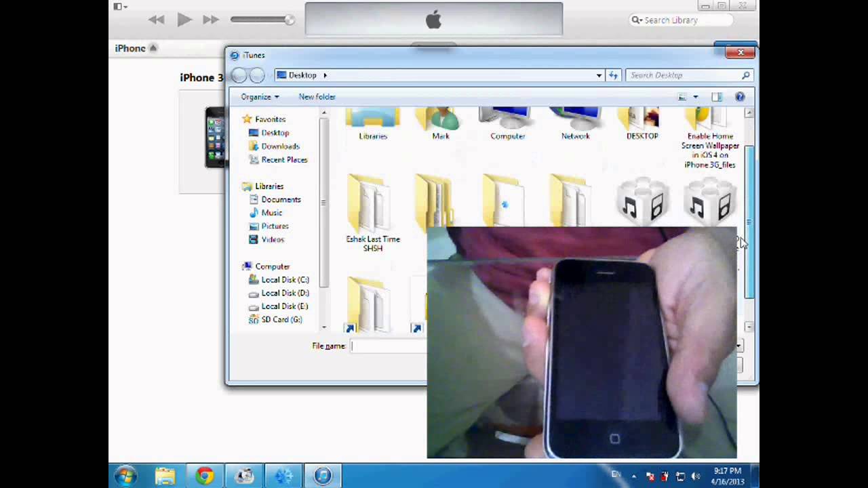Select the last iPhone firmware ipsw file
The height and width of the screenshot is (488, 868).
click(710, 202)
